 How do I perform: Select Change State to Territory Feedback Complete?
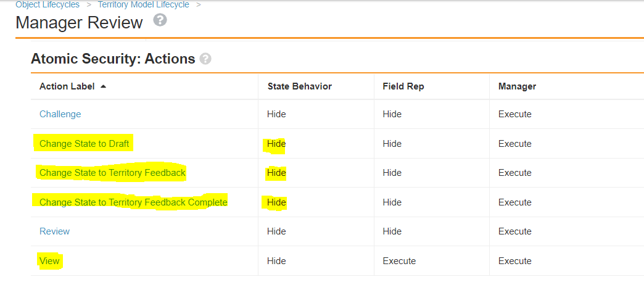point(133,202)
